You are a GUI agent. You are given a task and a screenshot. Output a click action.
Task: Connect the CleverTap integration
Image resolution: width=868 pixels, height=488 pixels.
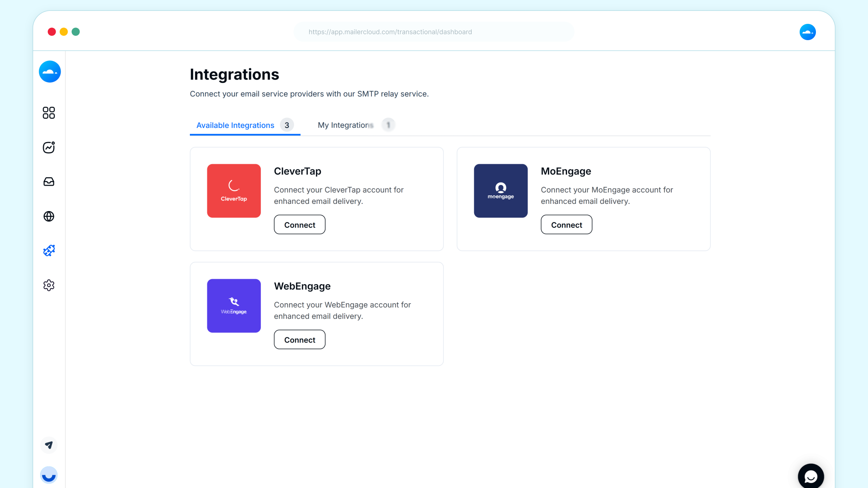pos(299,225)
